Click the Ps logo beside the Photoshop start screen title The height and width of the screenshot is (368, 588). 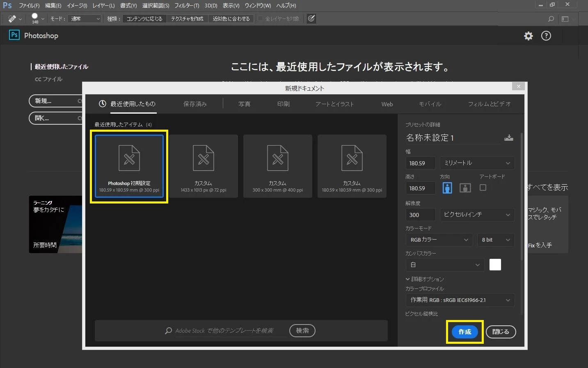(14, 35)
